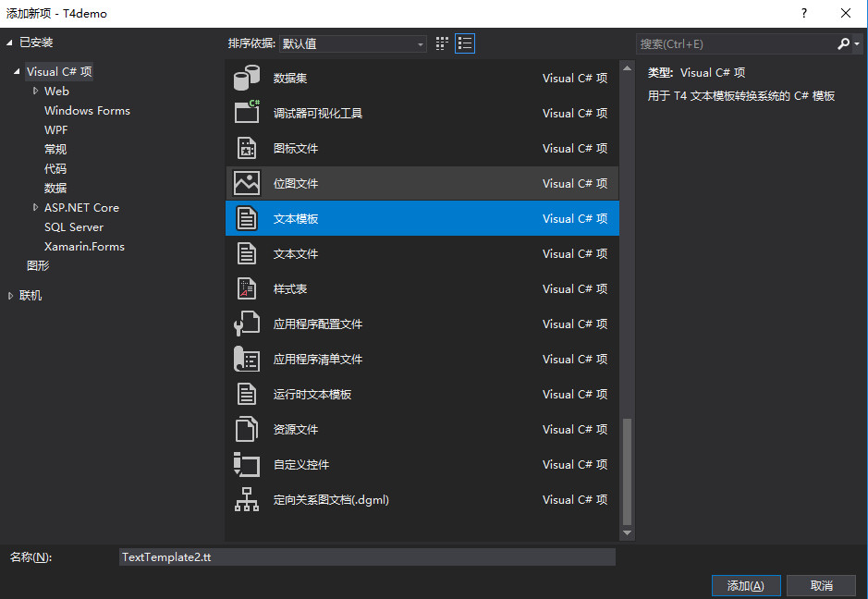Viewport: 868px width, 599px height.
Task: Click the 调试器可视化工具 icon
Action: [246, 113]
